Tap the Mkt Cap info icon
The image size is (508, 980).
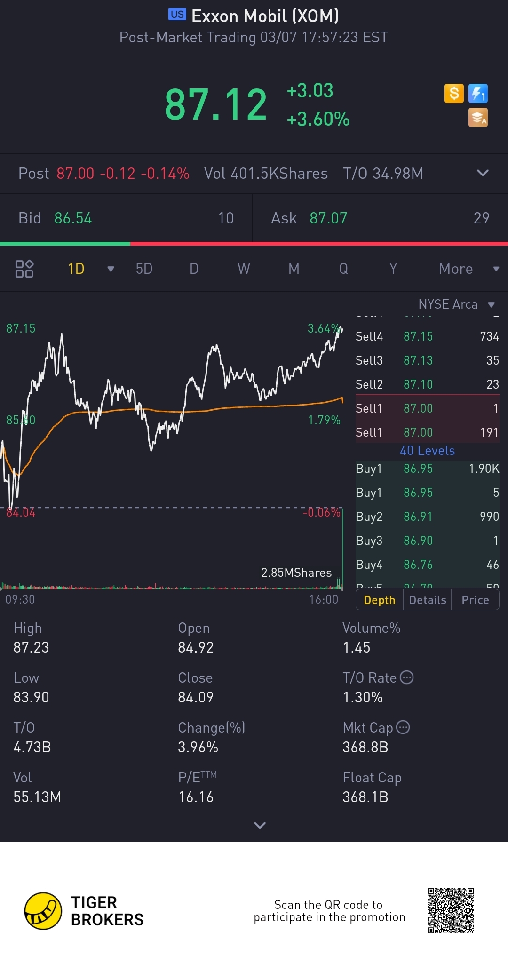coord(403,727)
